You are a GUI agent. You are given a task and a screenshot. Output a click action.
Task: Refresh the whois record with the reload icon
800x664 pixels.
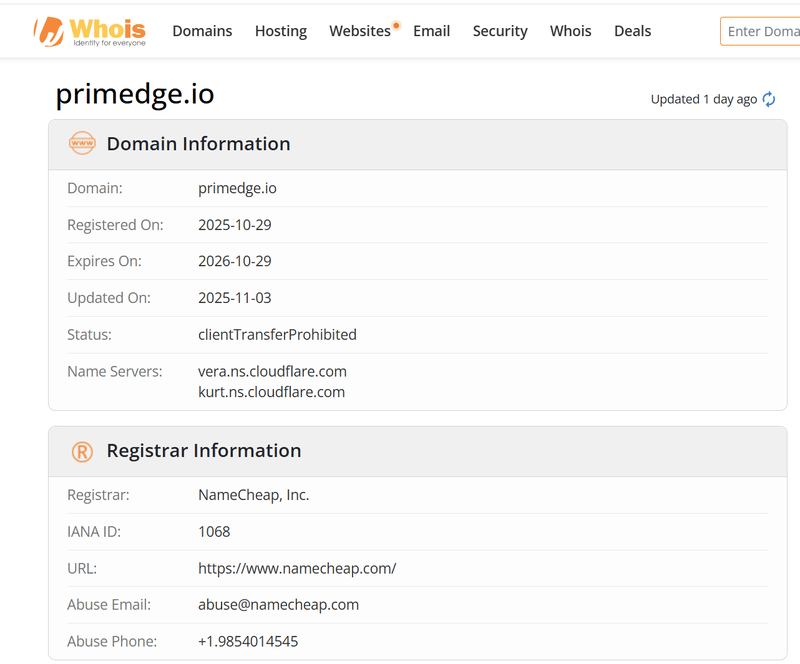[x=769, y=99]
